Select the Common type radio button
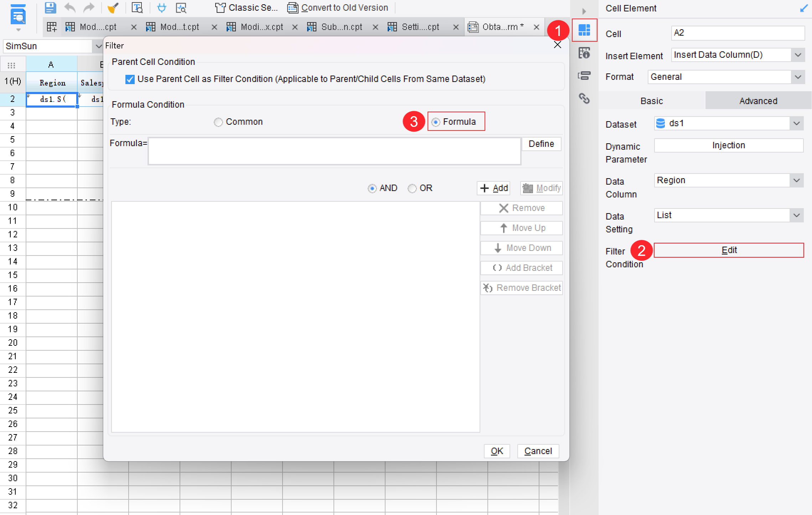This screenshot has width=812, height=515. pyautogui.click(x=218, y=122)
